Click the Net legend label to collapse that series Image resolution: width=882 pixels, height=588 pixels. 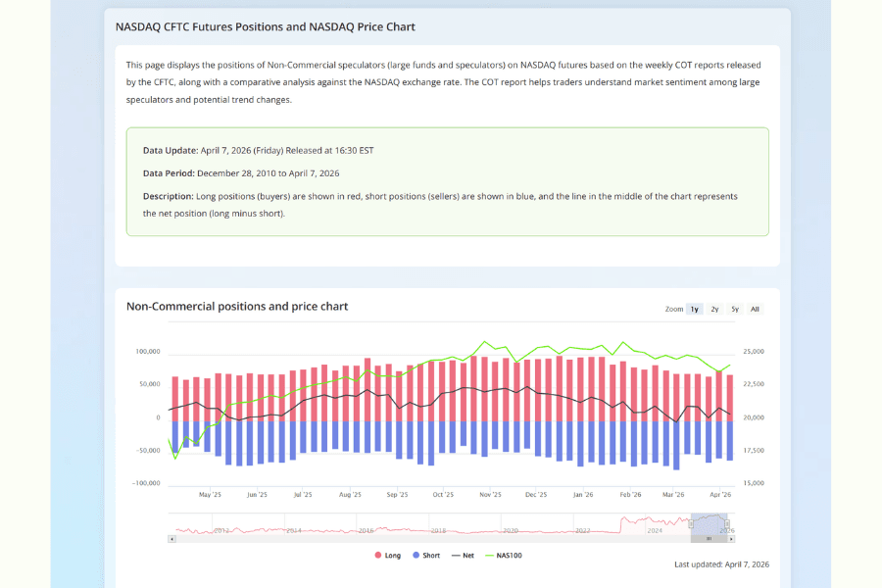click(468, 555)
